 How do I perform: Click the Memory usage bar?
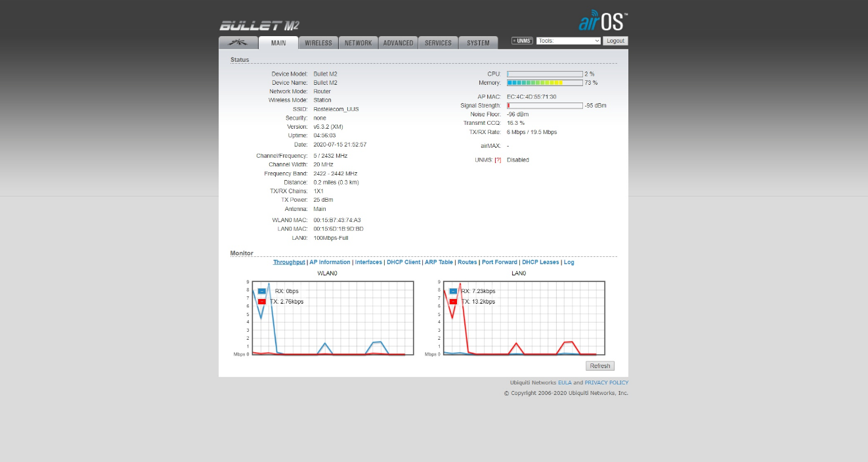[x=545, y=83]
